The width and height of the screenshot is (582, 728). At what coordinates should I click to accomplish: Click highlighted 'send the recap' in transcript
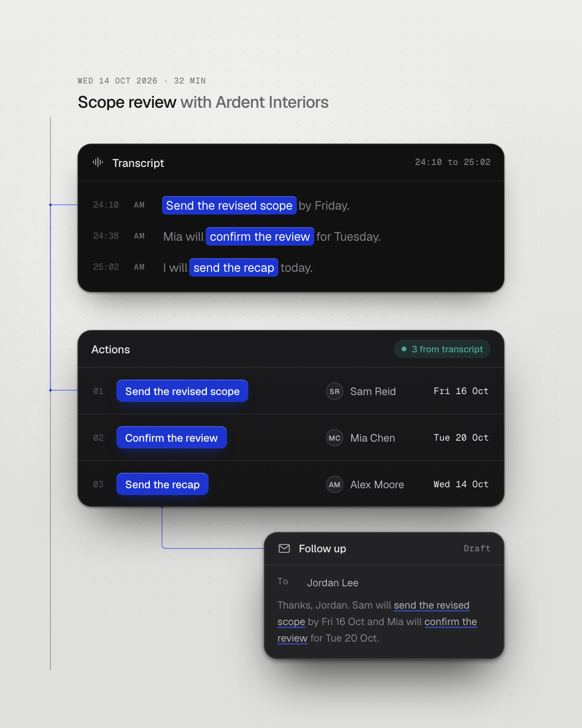[234, 267]
